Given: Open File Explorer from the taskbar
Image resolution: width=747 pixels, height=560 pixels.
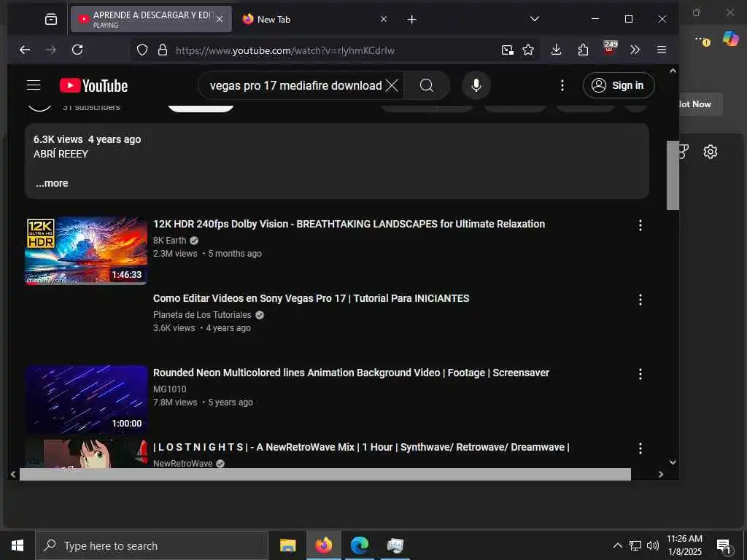Looking at the screenshot, I should click(x=287, y=545).
